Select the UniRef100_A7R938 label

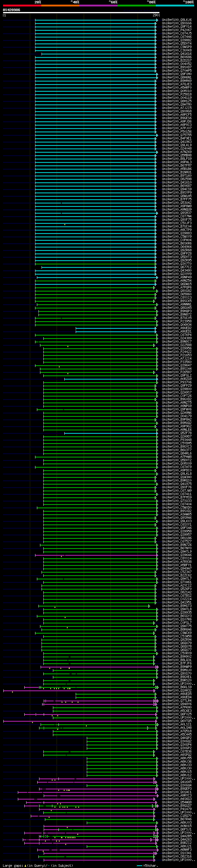(177, 562)
